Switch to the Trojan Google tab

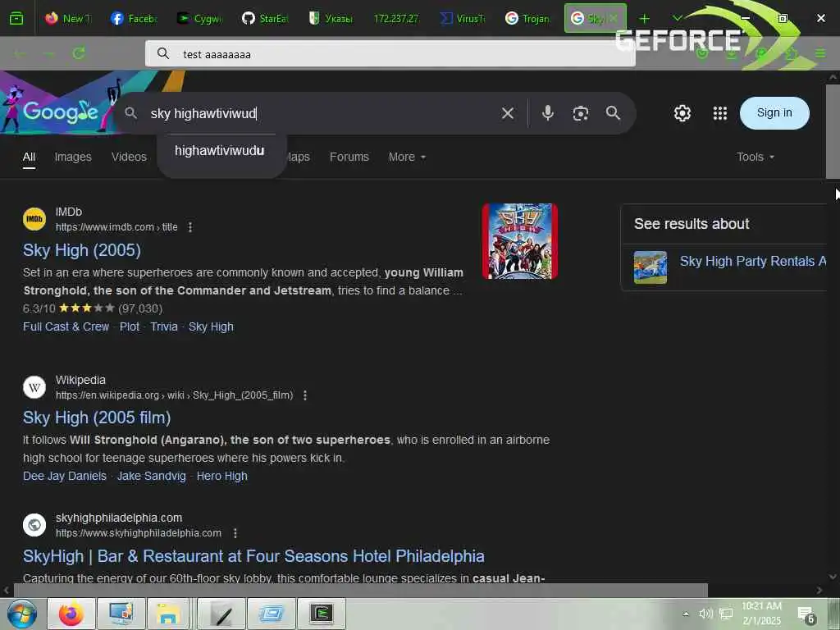pos(527,19)
